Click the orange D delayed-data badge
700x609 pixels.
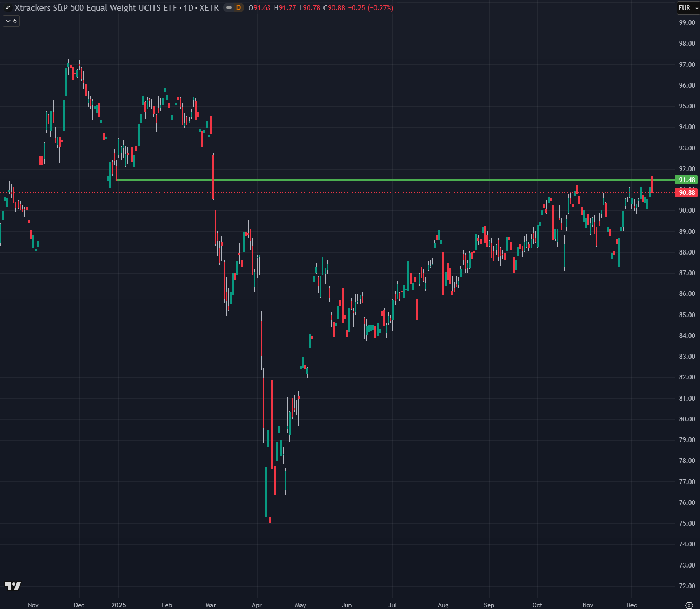point(238,8)
